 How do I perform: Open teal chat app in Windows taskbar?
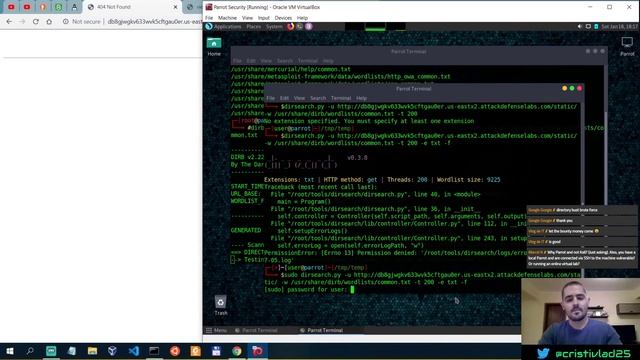click(51, 351)
